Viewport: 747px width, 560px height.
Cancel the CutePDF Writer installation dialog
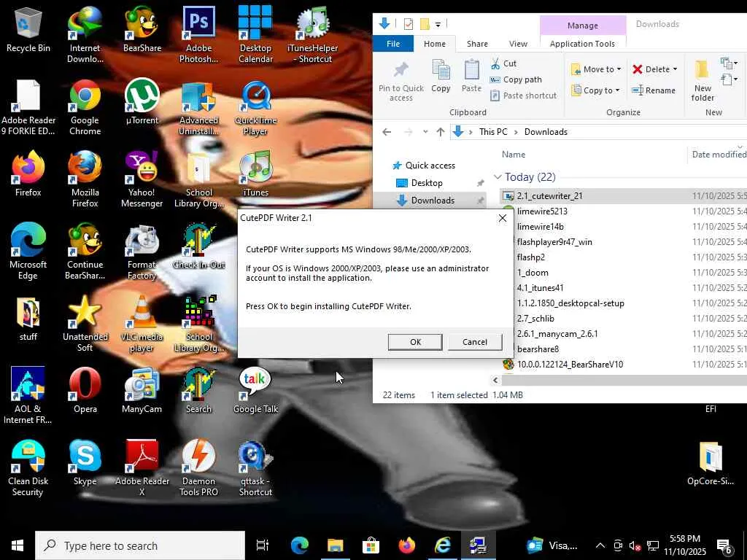tap(474, 342)
